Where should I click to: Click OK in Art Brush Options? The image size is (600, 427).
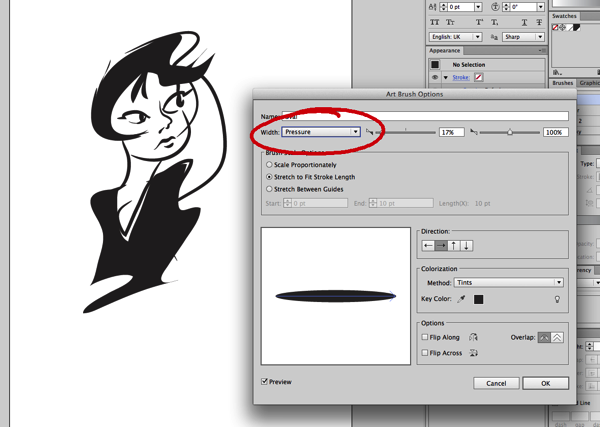pyautogui.click(x=545, y=383)
